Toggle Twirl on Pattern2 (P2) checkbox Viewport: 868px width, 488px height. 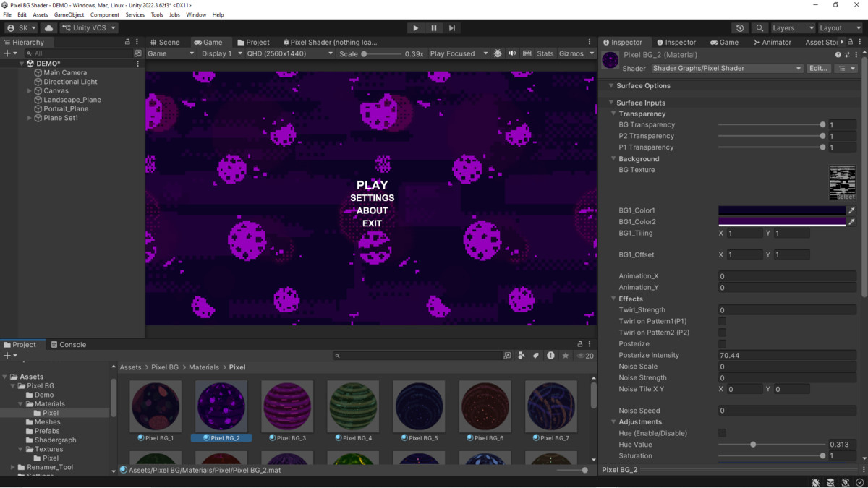pyautogui.click(x=722, y=333)
